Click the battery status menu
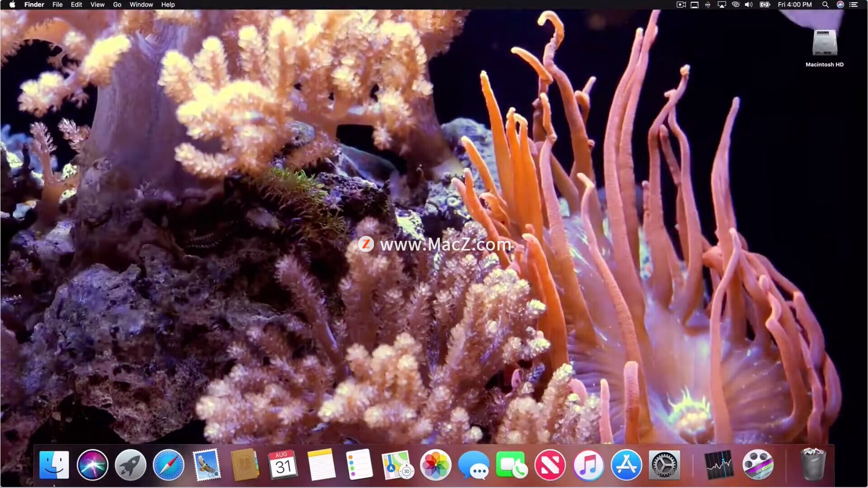Image resolution: width=868 pixels, height=488 pixels. point(764,5)
